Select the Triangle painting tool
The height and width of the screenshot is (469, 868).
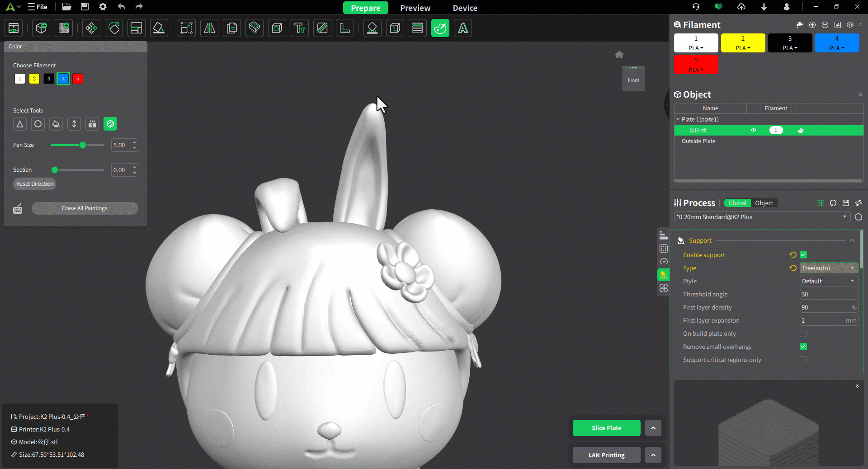20,124
